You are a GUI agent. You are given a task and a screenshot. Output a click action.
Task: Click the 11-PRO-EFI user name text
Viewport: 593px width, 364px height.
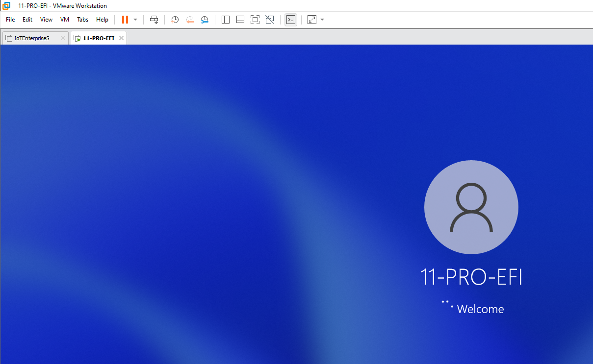pos(471,277)
